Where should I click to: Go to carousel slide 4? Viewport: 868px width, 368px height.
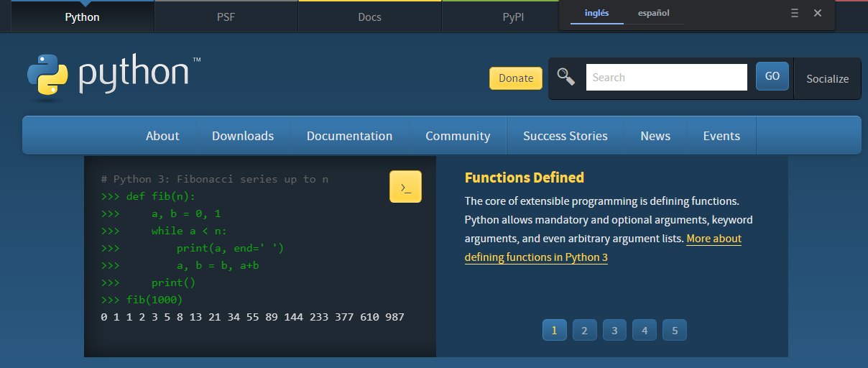click(x=645, y=331)
